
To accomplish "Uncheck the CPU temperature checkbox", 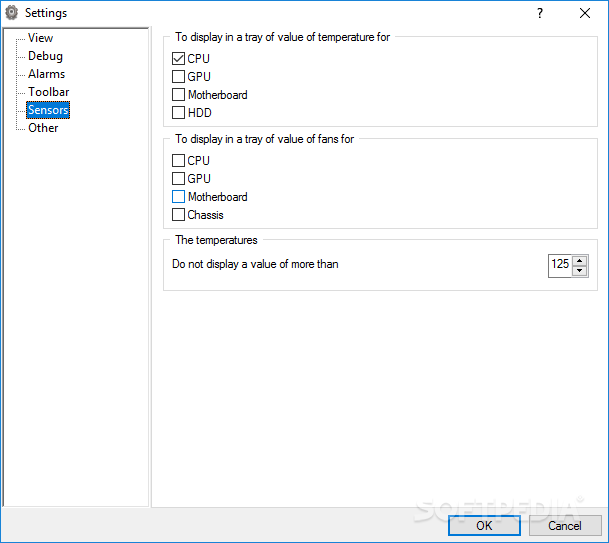I will click(179, 59).
